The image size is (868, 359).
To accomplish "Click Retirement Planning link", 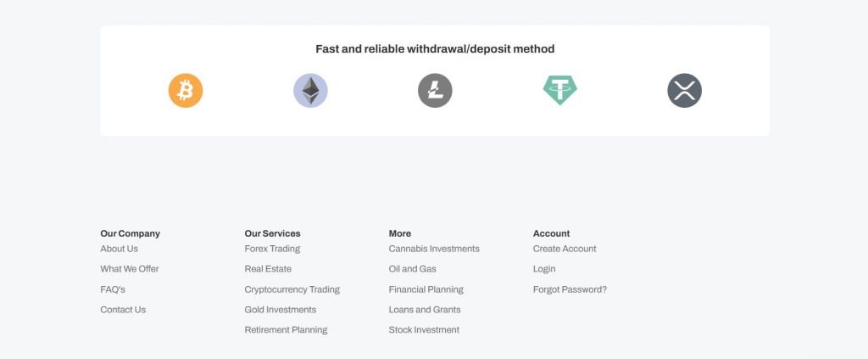I will 286,330.
